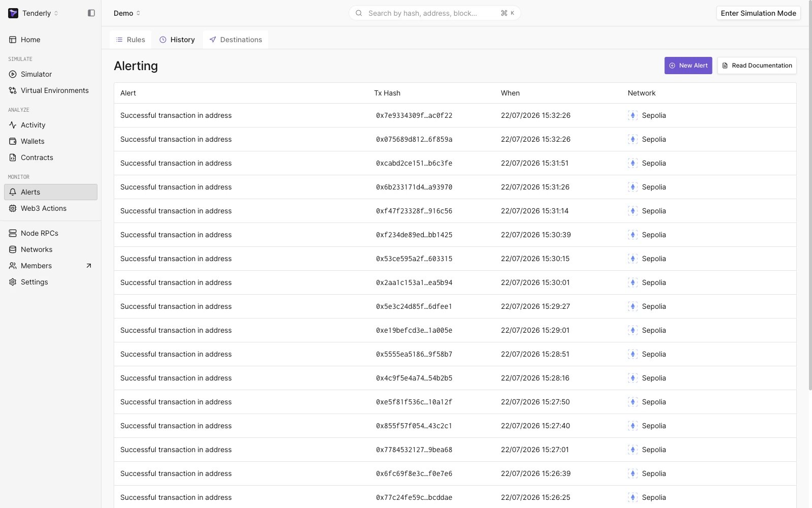Open Wallets page from sidebar
The width and height of the screenshot is (812, 508).
click(x=51, y=141)
